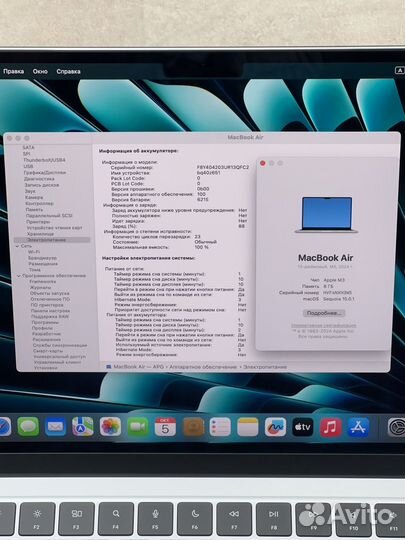
Task: Select SATA in the sidebar
Action: (x=28, y=147)
